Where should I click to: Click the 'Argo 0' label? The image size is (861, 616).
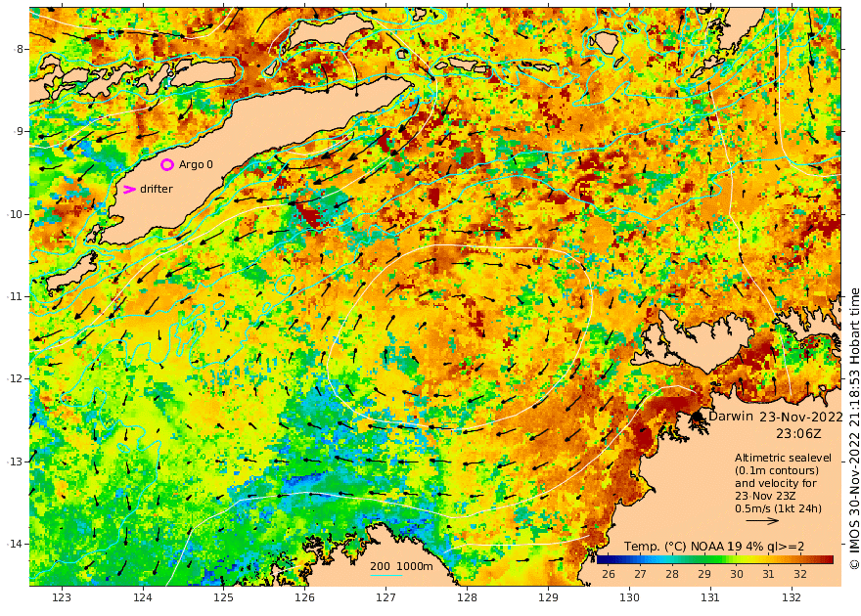coord(196,164)
